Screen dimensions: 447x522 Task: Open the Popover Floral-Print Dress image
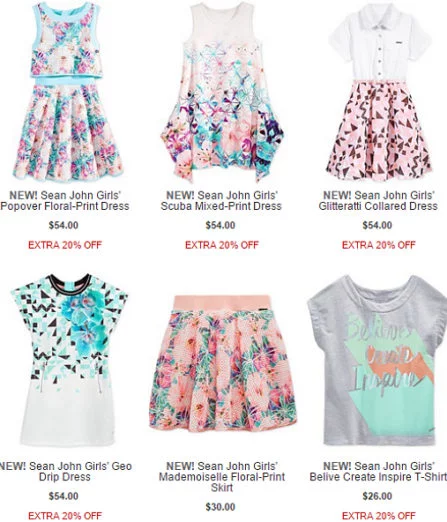(x=67, y=92)
